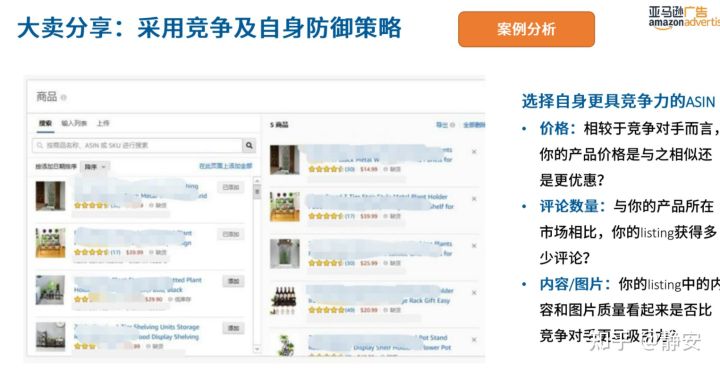Remove the $25.99 product with its X
Screen dimensions: 720x371
474,246
